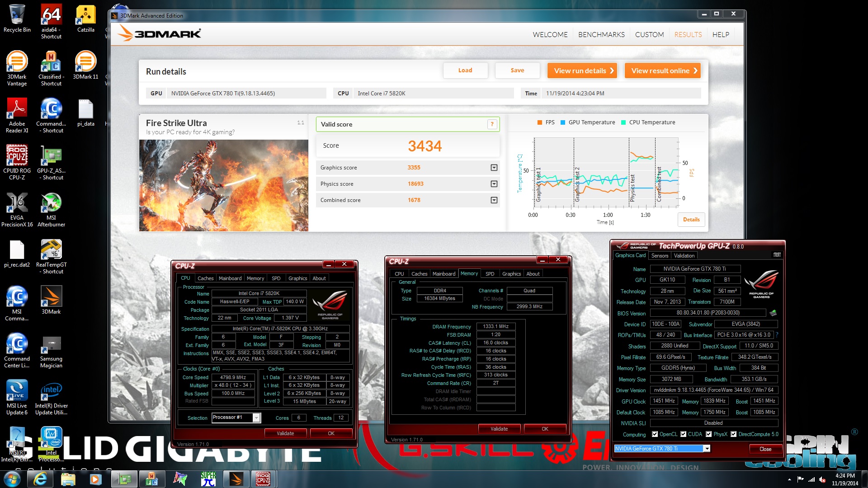
Task: Launch the MSI Afterburner desktop icon
Action: [x=51, y=210]
